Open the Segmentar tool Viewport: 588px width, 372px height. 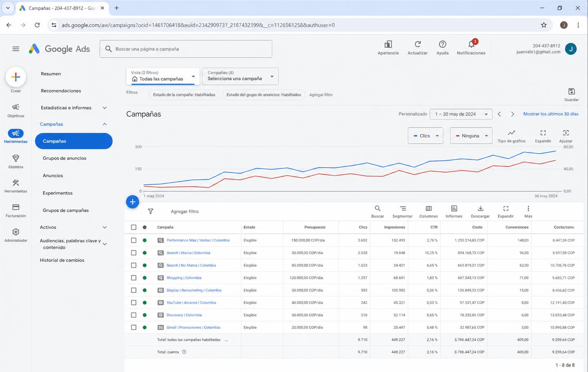[x=402, y=211]
